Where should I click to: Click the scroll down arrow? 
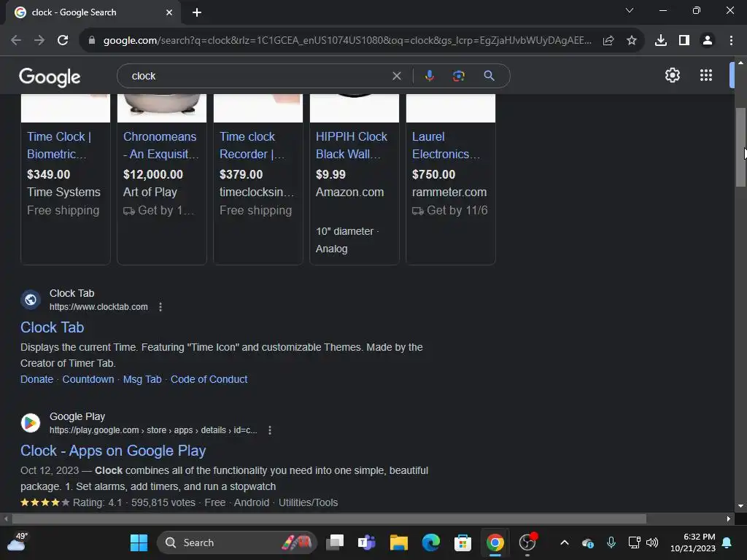[x=740, y=506]
